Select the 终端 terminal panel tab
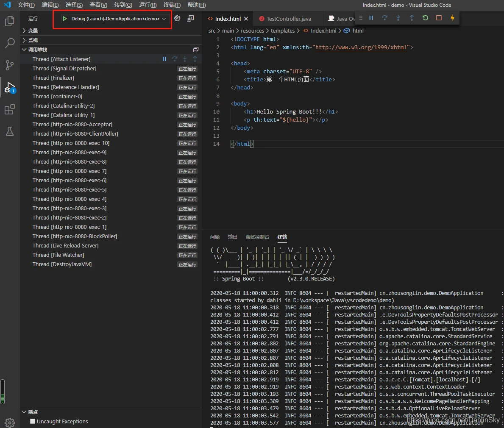Screen dimensions: 504x428 coord(282,237)
